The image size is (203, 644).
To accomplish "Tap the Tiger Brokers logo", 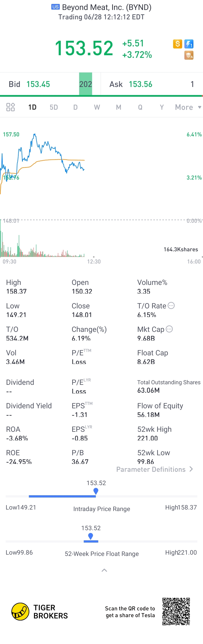I will (40, 612).
